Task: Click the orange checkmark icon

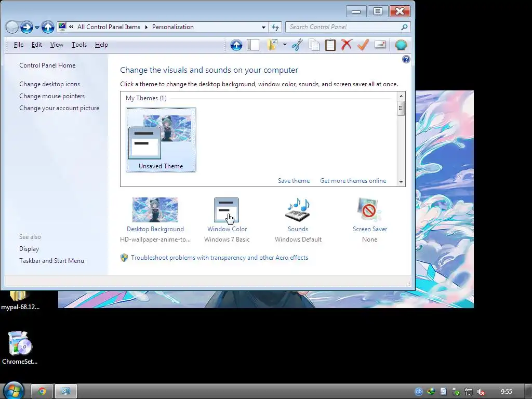Action: (x=363, y=45)
